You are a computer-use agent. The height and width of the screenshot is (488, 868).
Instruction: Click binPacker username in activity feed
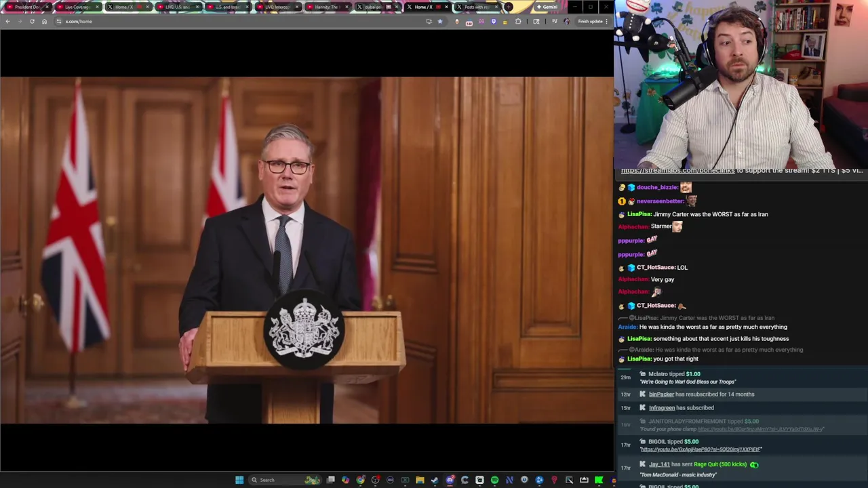point(661,394)
